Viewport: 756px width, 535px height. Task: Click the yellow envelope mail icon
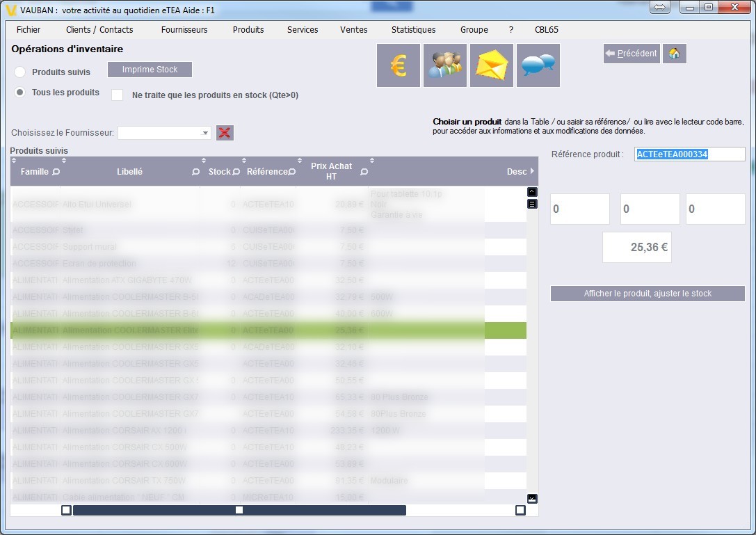pyautogui.click(x=492, y=65)
